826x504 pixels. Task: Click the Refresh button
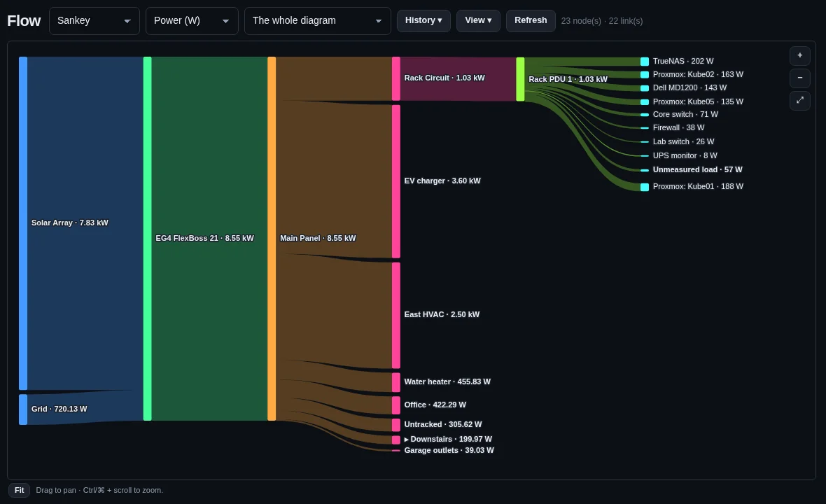tap(531, 20)
